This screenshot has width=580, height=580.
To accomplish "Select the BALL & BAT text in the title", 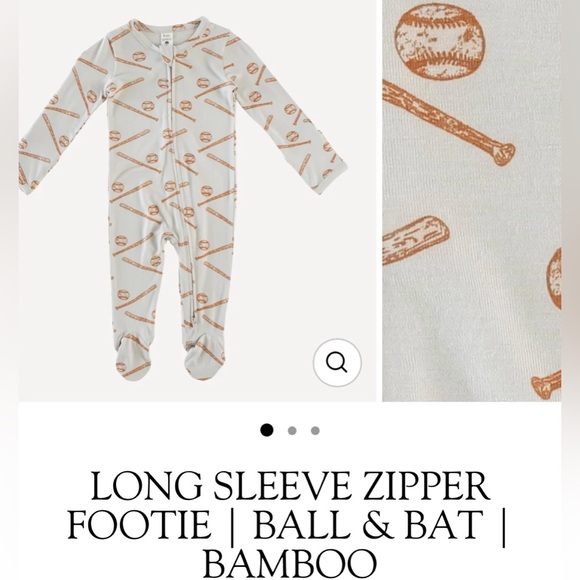I will (x=368, y=525).
